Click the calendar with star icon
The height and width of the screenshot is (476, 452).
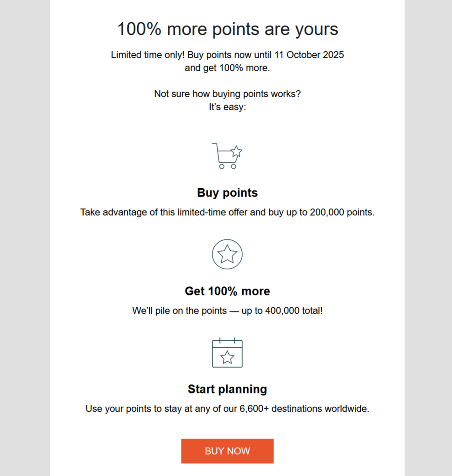pos(227,353)
